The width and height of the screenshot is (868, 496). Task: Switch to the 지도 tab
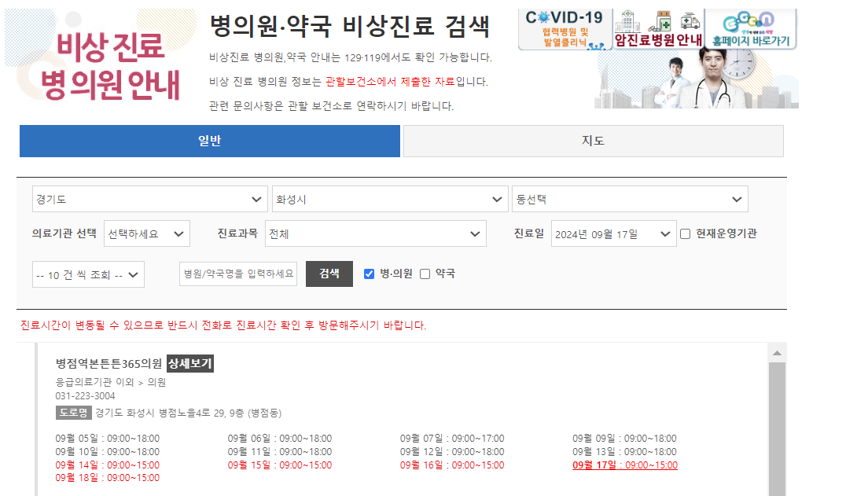point(593,140)
